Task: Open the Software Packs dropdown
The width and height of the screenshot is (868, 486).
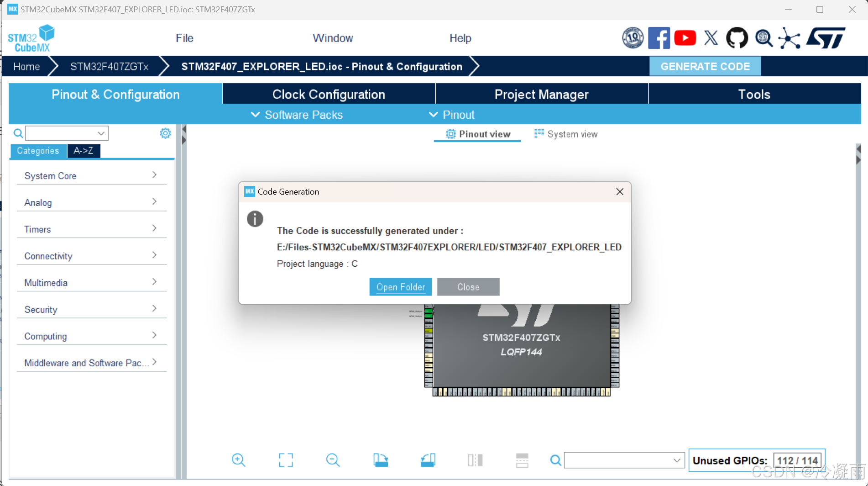Action: [x=297, y=115]
